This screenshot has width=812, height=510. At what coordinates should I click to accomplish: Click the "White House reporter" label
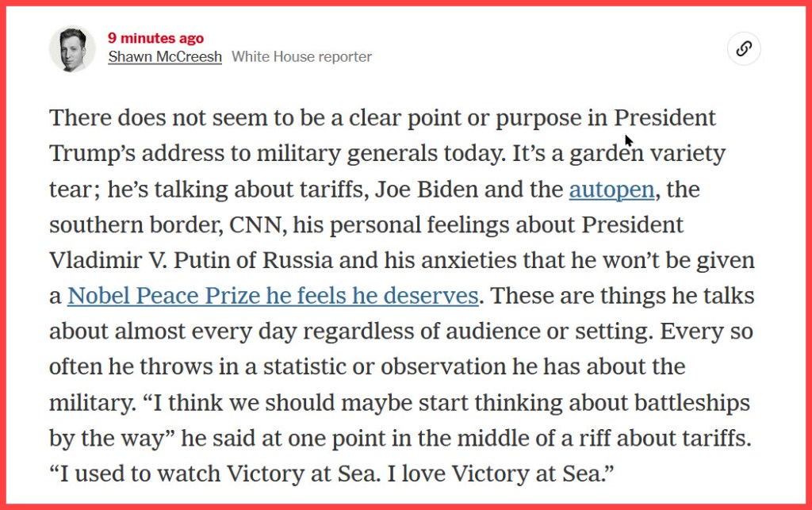[301, 57]
